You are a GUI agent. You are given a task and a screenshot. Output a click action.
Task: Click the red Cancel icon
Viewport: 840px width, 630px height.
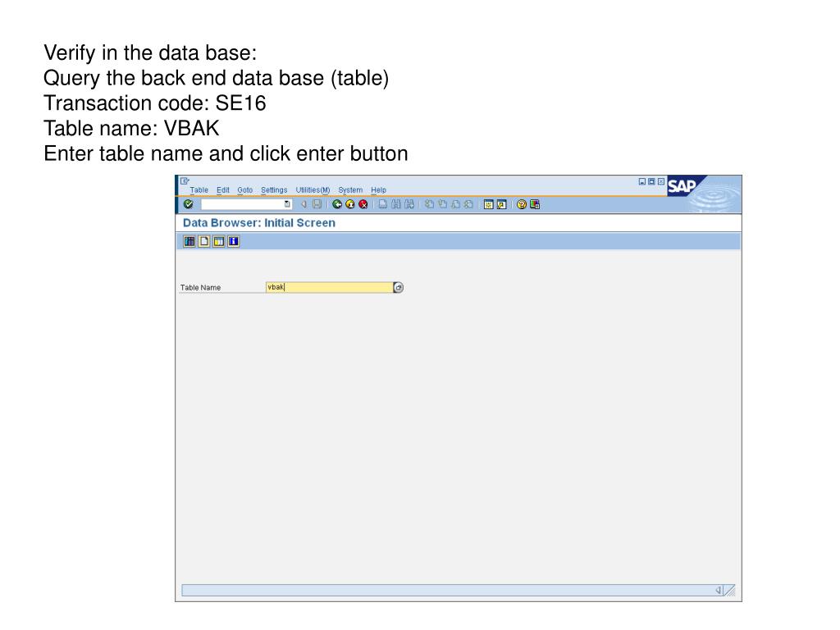[x=363, y=204]
